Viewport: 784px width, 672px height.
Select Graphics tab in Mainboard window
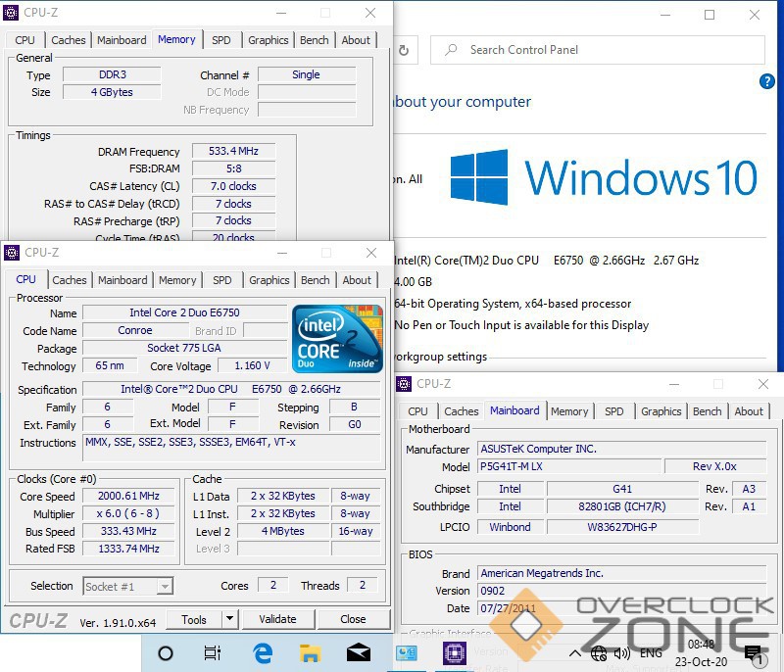pos(661,411)
